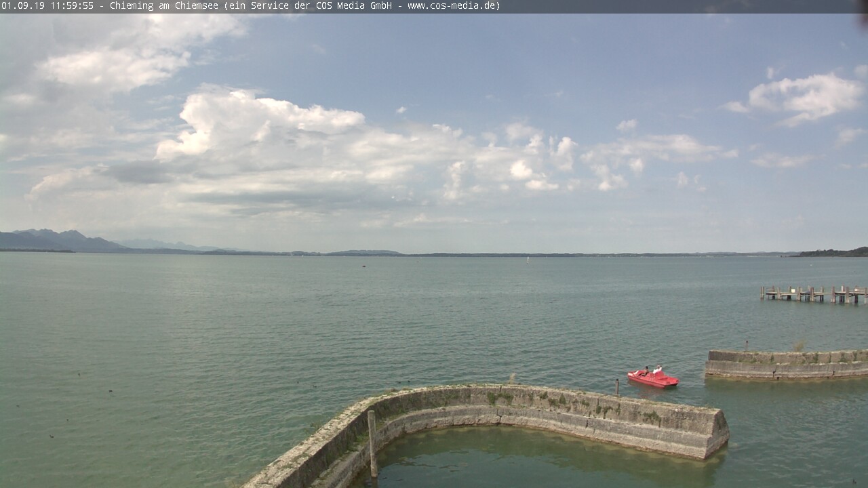Screen dimensions: 868x488
Task: Click the www.cos-media.de URL in the header
Action: click(x=454, y=6)
